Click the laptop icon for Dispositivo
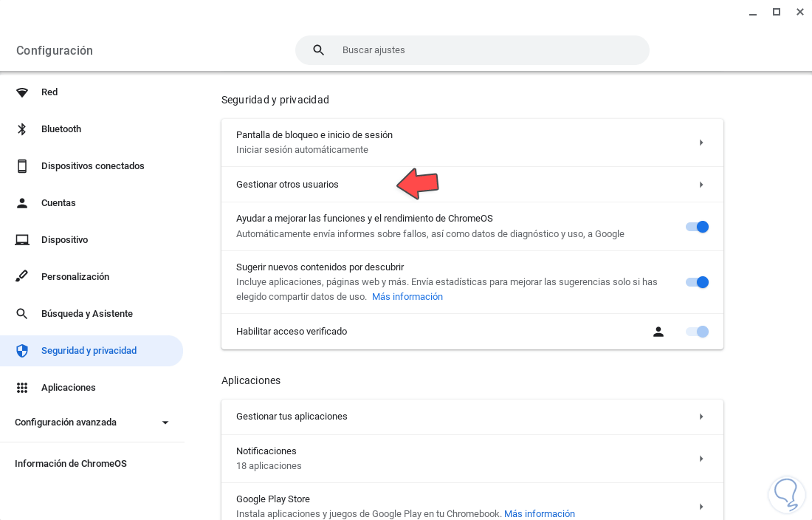This screenshot has width=812, height=520. [x=22, y=240]
